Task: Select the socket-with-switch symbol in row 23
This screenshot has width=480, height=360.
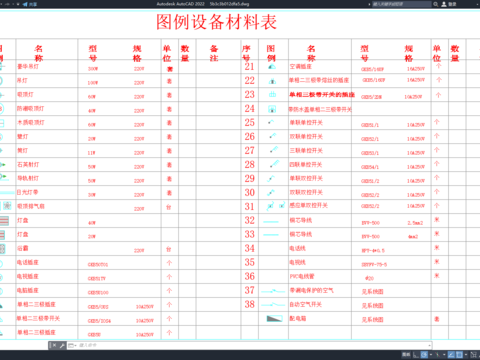Action: (x=272, y=95)
